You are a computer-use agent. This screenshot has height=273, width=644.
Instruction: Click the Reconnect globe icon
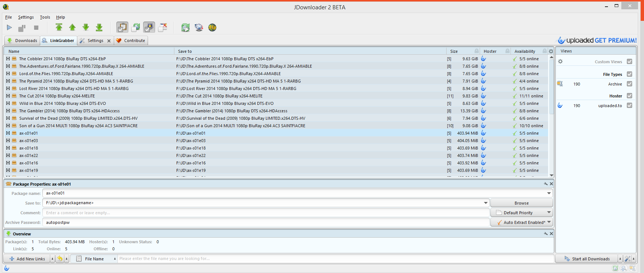pyautogui.click(x=199, y=28)
